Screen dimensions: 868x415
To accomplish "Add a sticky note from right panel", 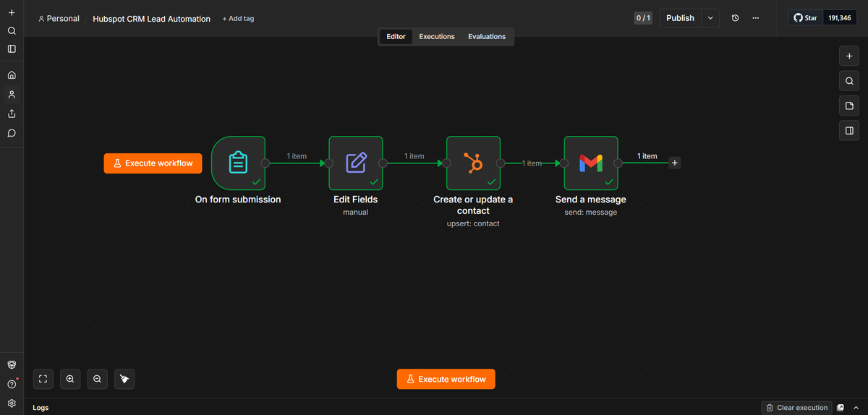I will point(849,106).
